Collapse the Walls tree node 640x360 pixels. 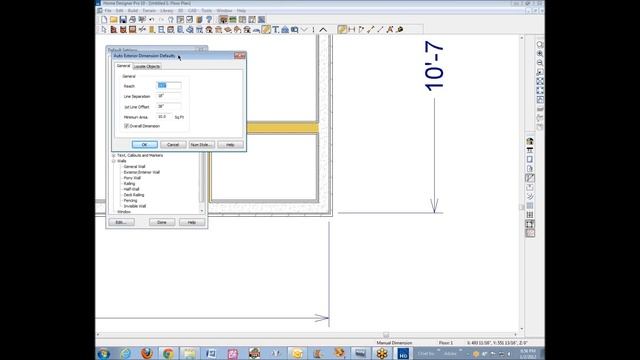pyautogui.click(x=114, y=161)
